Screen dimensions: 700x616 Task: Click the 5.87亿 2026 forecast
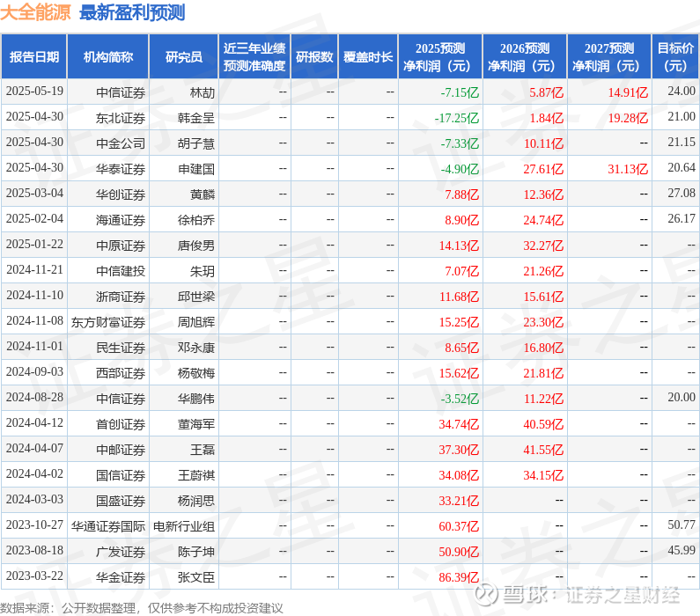(547, 92)
